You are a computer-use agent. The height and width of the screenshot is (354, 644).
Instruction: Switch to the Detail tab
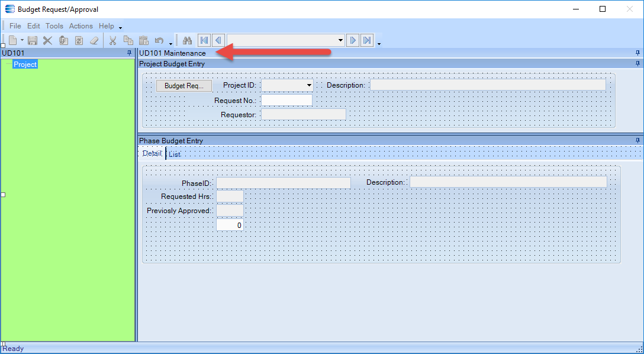152,153
